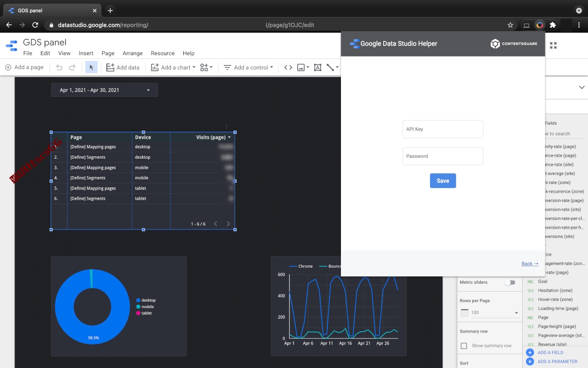Open the Insert menu
The height and width of the screenshot is (368, 588).
point(86,53)
